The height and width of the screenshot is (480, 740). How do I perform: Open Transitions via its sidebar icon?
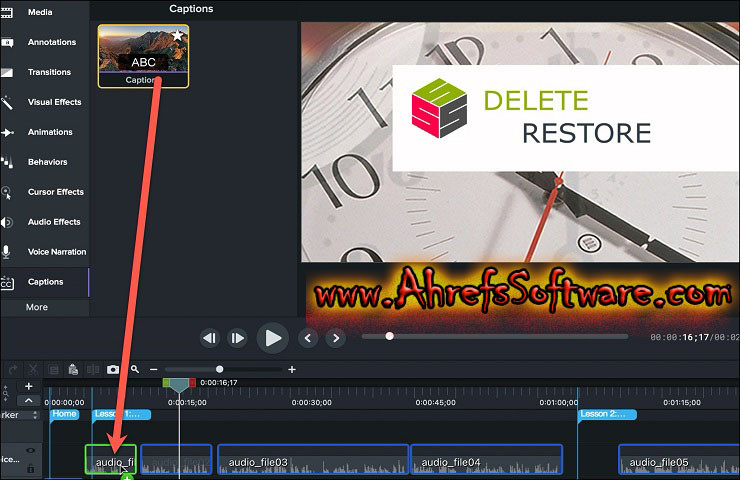(x=7, y=72)
